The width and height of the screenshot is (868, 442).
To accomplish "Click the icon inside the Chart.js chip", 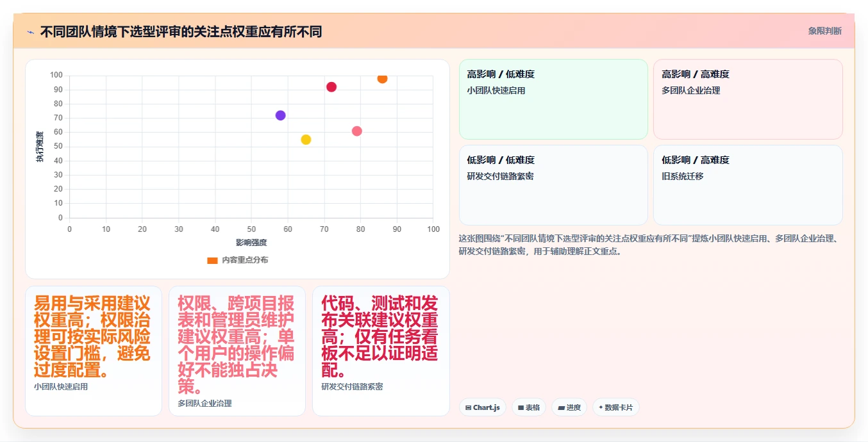I will point(469,407).
